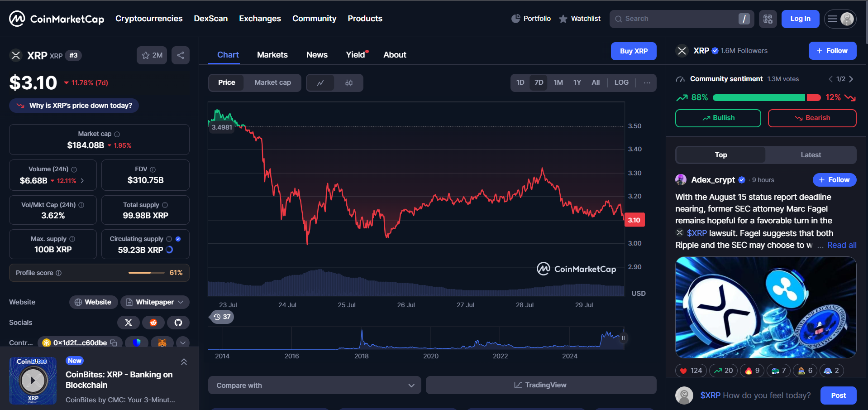The height and width of the screenshot is (410, 868).
Task: Go to previous sentiment page arrow
Action: pyautogui.click(x=830, y=79)
